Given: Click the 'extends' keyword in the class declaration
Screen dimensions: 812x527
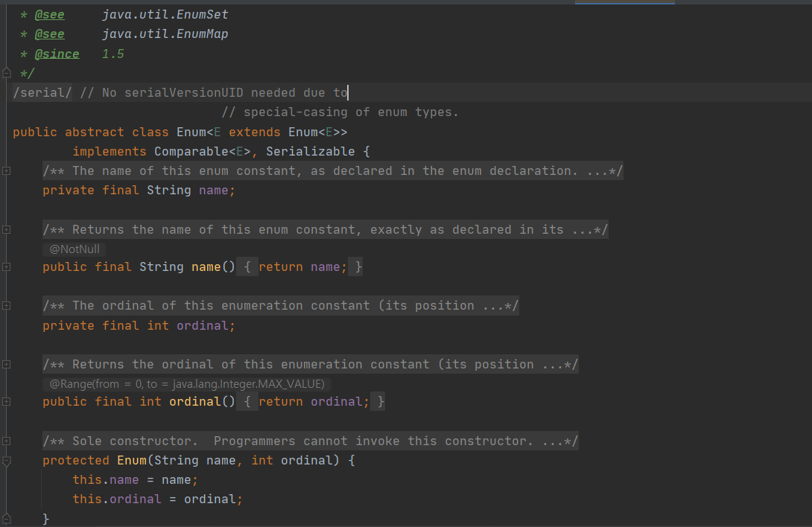Looking at the screenshot, I should [255, 132].
